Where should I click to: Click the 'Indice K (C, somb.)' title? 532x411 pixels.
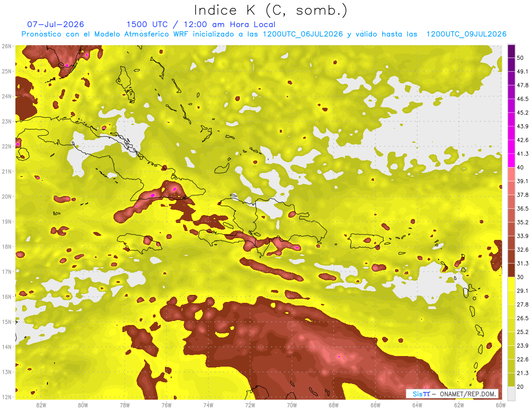[x=271, y=11]
